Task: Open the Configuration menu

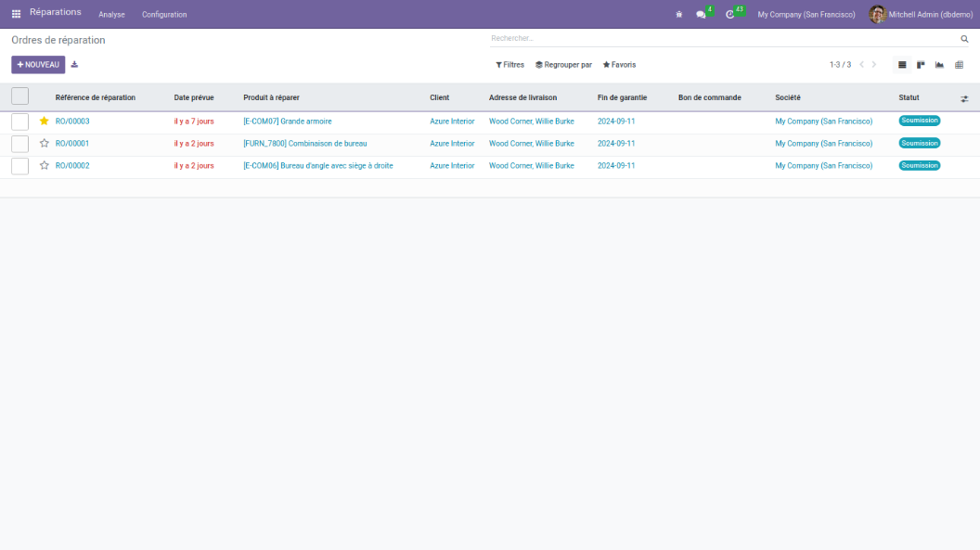Action: click(x=164, y=14)
